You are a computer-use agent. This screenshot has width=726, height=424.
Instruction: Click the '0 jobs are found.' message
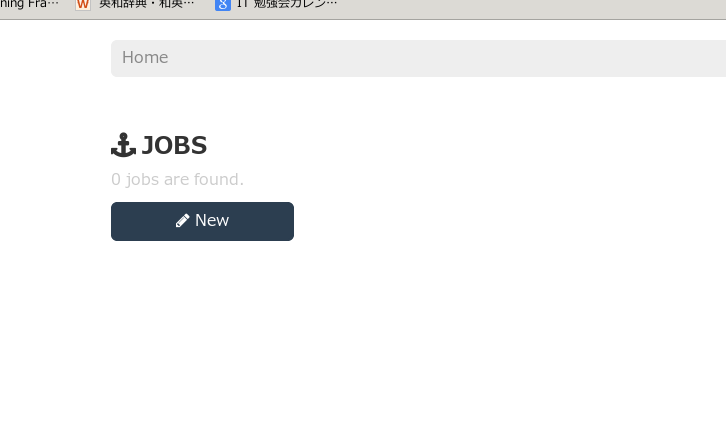[177, 180]
